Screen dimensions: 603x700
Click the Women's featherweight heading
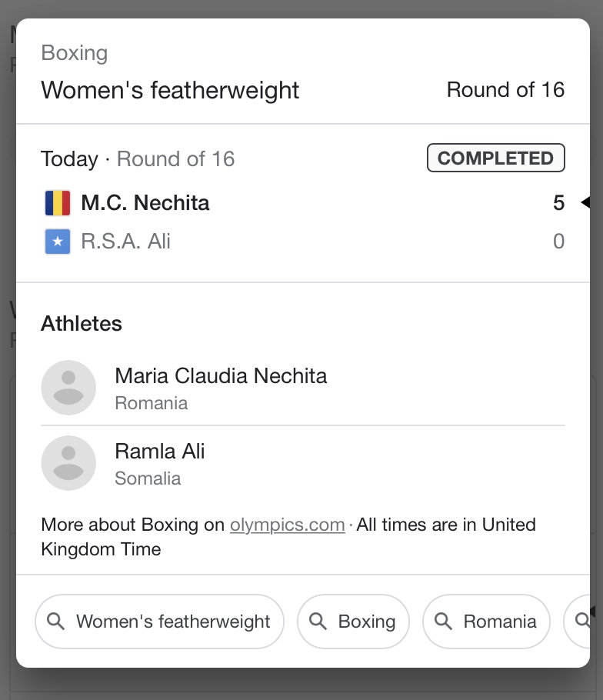point(170,90)
